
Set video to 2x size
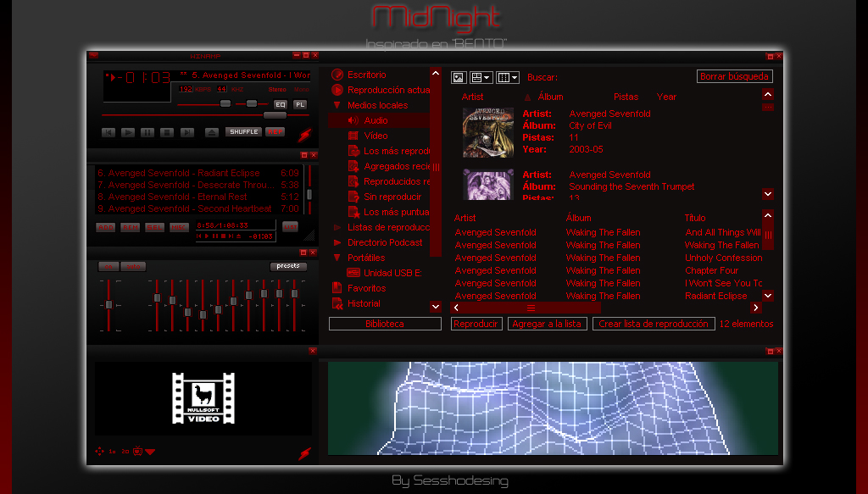[125, 452]
